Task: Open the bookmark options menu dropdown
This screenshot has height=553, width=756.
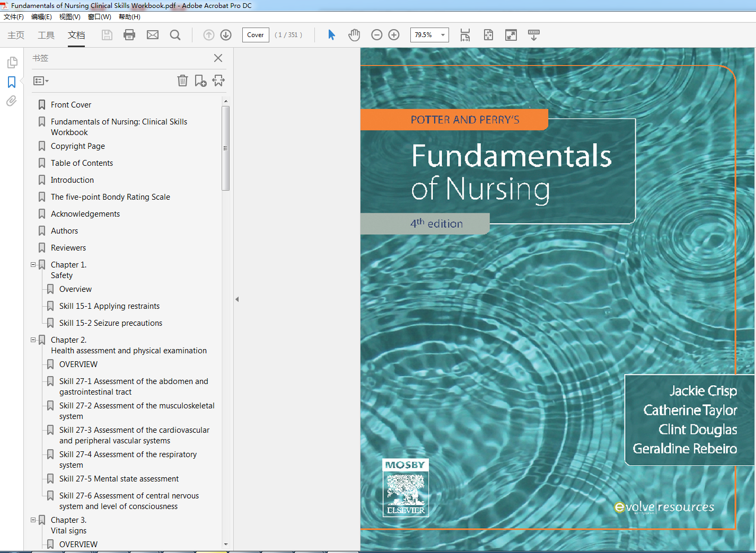Action: pos(41,81)
